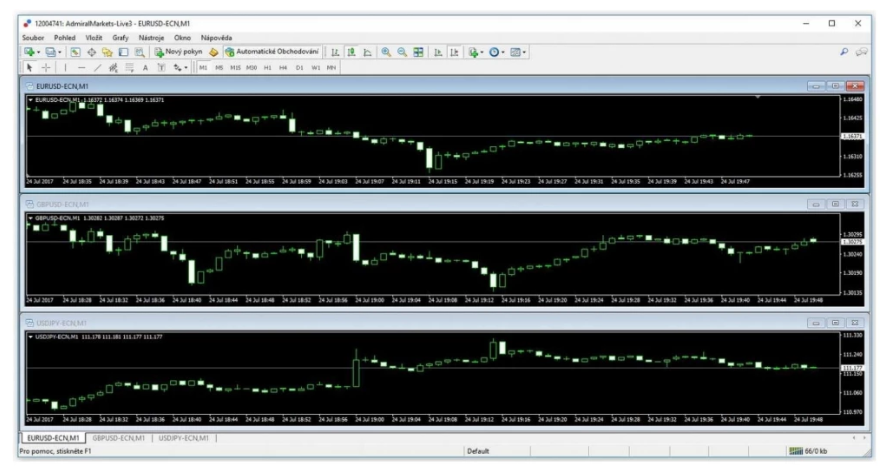Open chat bubbles icon at top right

[x=861, y=52]
